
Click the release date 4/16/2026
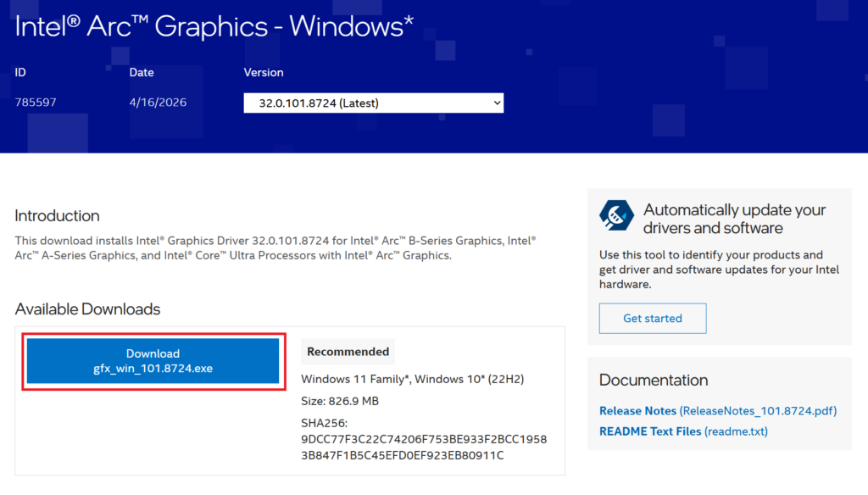pyautogui.click(x=158, y=103)
